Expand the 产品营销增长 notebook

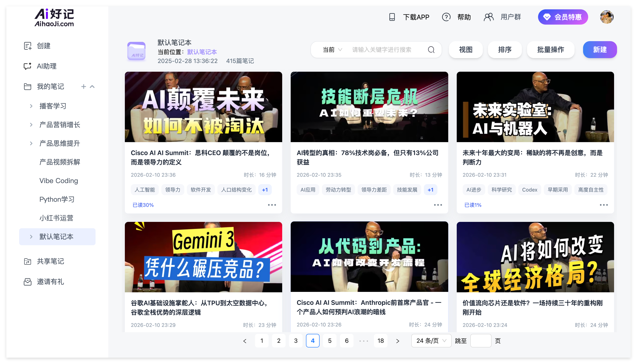(31, 125)
